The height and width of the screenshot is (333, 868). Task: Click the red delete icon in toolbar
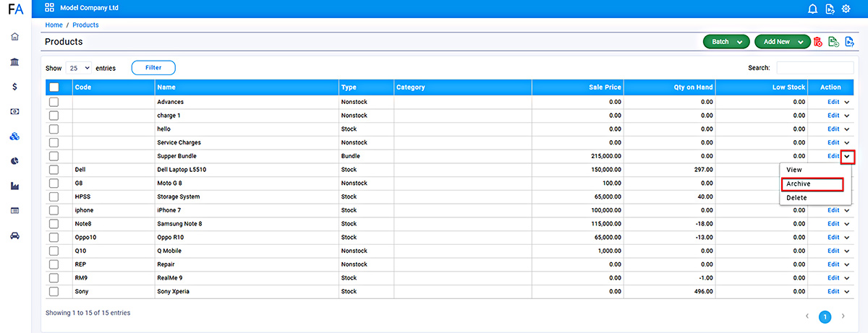coord(817,42)
